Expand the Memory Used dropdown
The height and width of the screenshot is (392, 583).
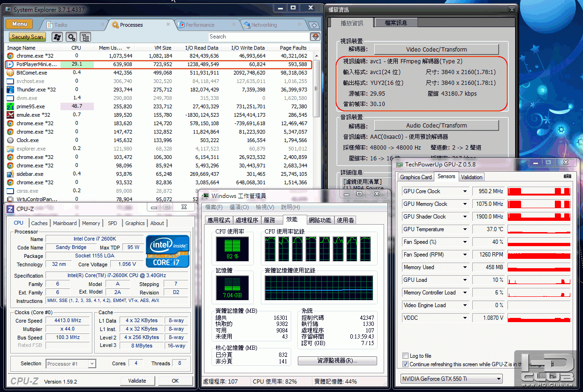click(465, 267)
